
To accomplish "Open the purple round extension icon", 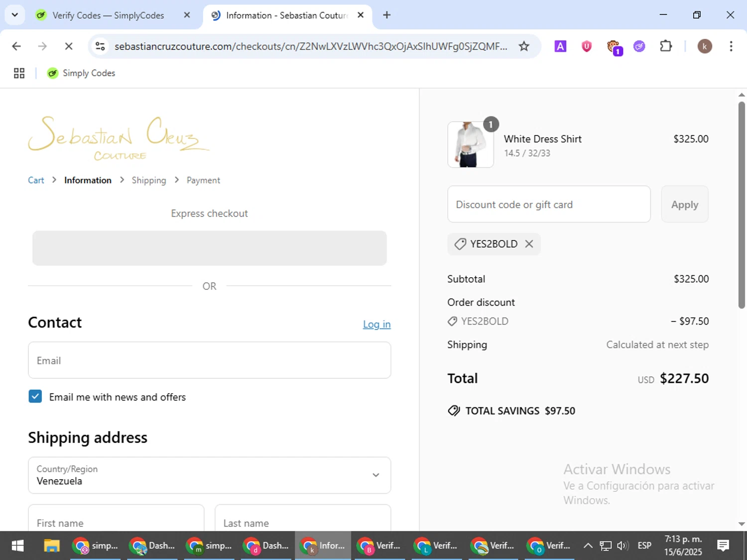I will coord(639,46).
